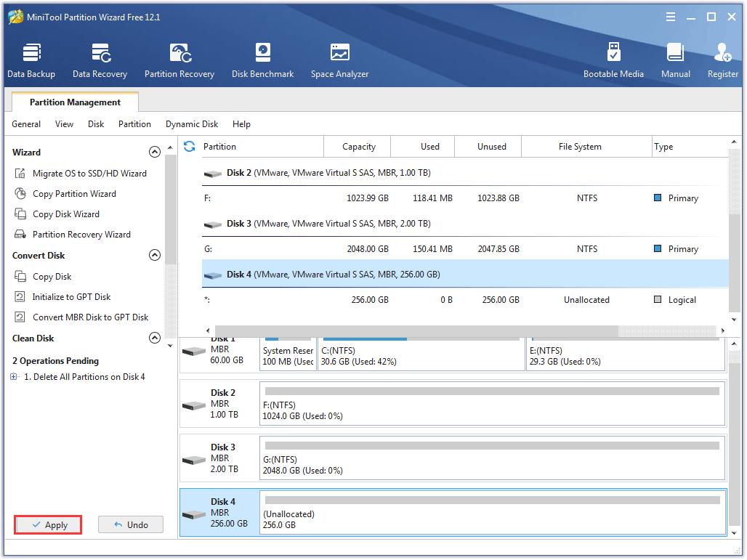The height and width of the screenshot is (560, 747).
Task: Refresh the partition list with the reload icon
Action: [x=190, y=146]
